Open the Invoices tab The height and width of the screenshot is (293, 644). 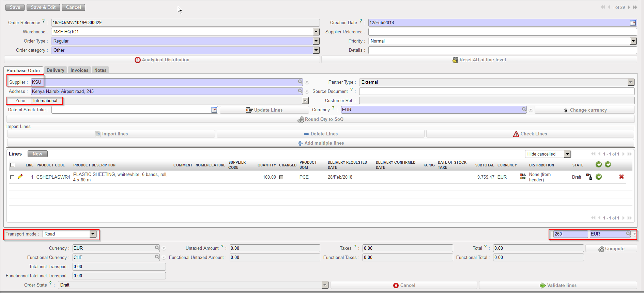pos(79,70)
